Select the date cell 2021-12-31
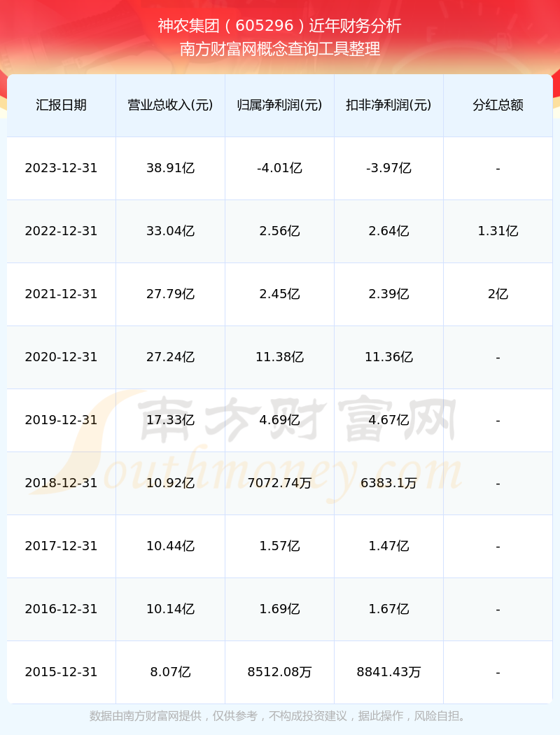Image resolution: width=560 pixels, height=735 pixels. pyautogui.click(x=61, y=294)
